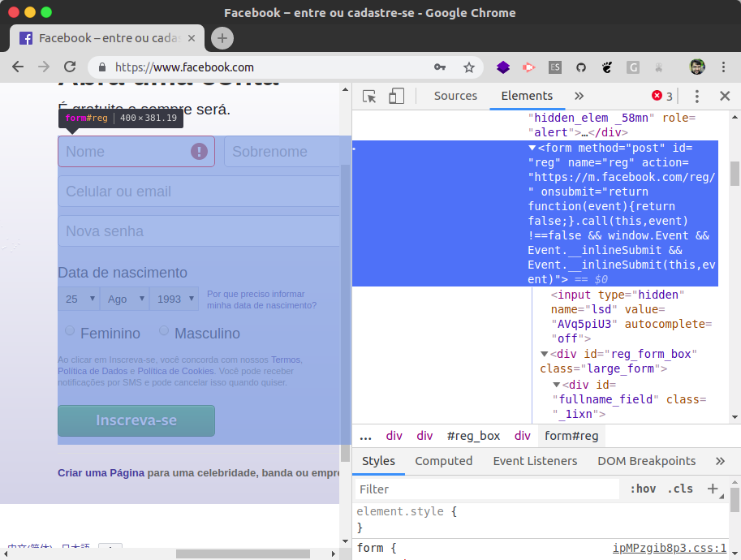This screenshot has height=560, width=741.
Task: Click the Criar uma Página link
Action: pos(101,473)
